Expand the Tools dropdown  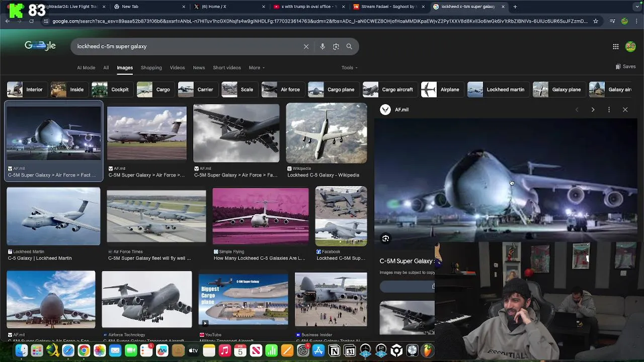[x=350, y=67]
